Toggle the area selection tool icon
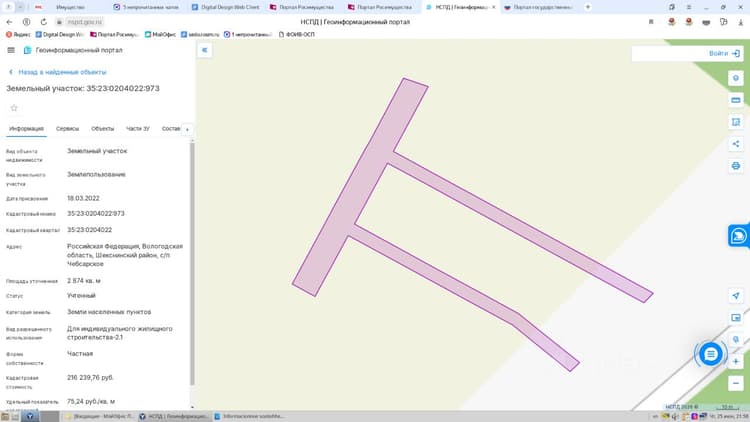The height and width of the screenshot is (422, 750). click(736, 122)
